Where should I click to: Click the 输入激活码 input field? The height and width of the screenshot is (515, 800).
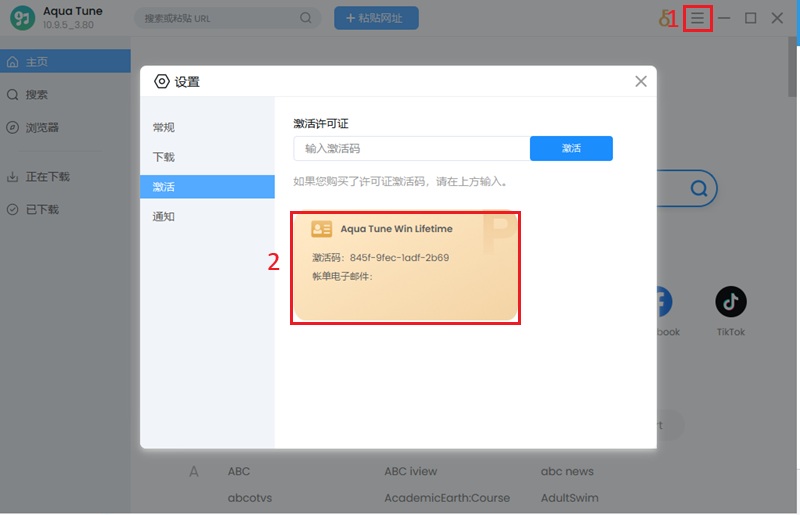(x=412, y=149)
